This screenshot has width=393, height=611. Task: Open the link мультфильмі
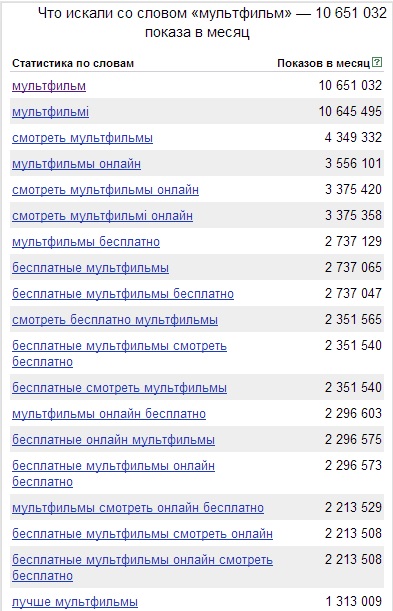click(x=51, y=112)
